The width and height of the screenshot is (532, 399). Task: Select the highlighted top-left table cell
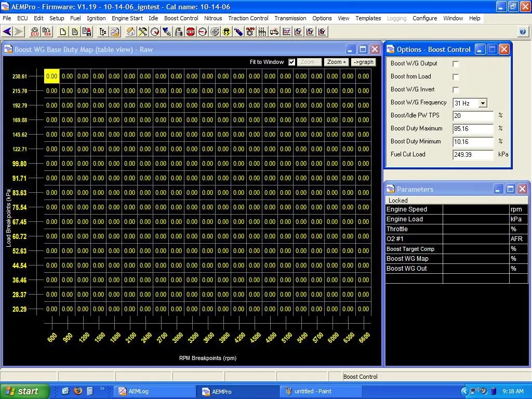51,76
